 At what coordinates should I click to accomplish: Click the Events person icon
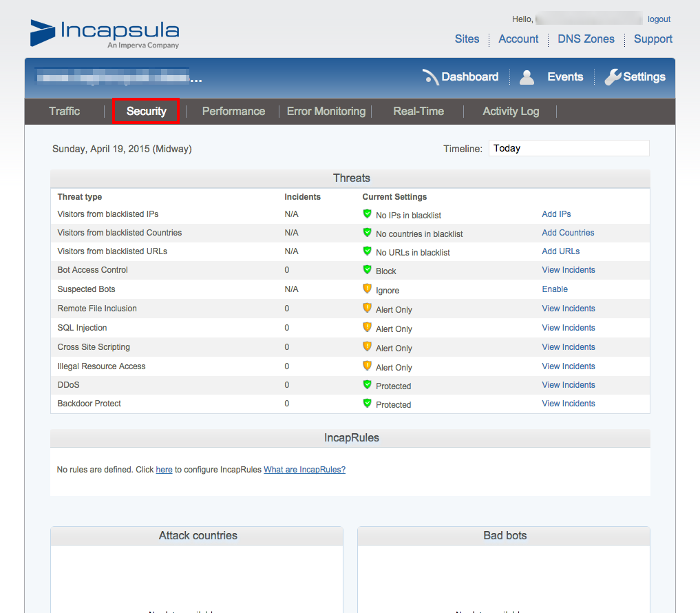pyautogui.click(x=527, y=77)
